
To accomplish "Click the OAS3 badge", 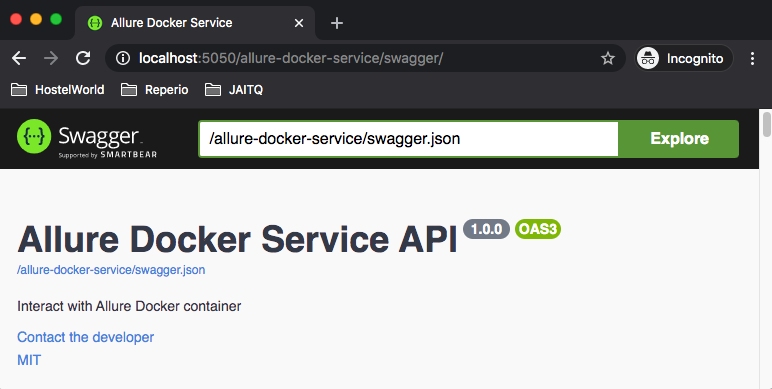I will pyautogui.click(x=538, y=229).
